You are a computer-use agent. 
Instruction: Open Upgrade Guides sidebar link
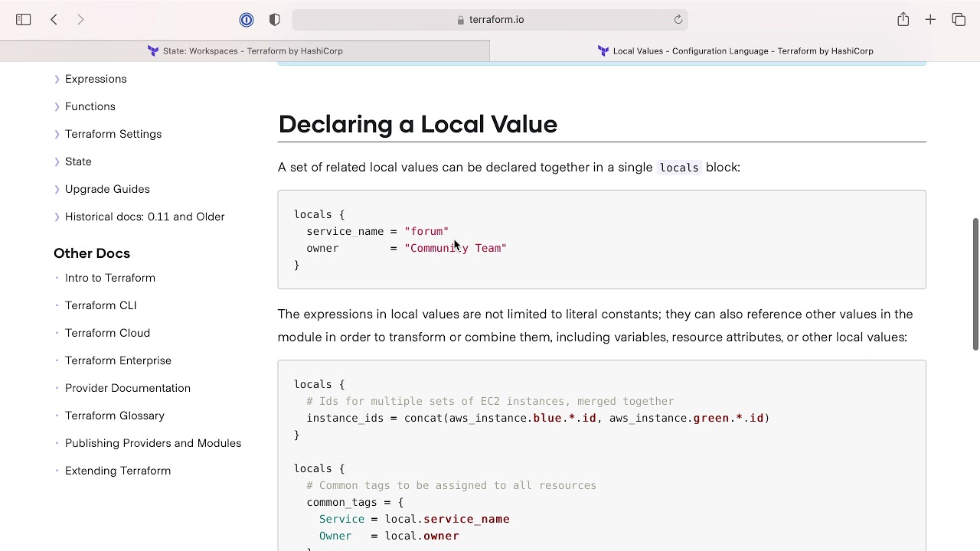coord(107,189)
